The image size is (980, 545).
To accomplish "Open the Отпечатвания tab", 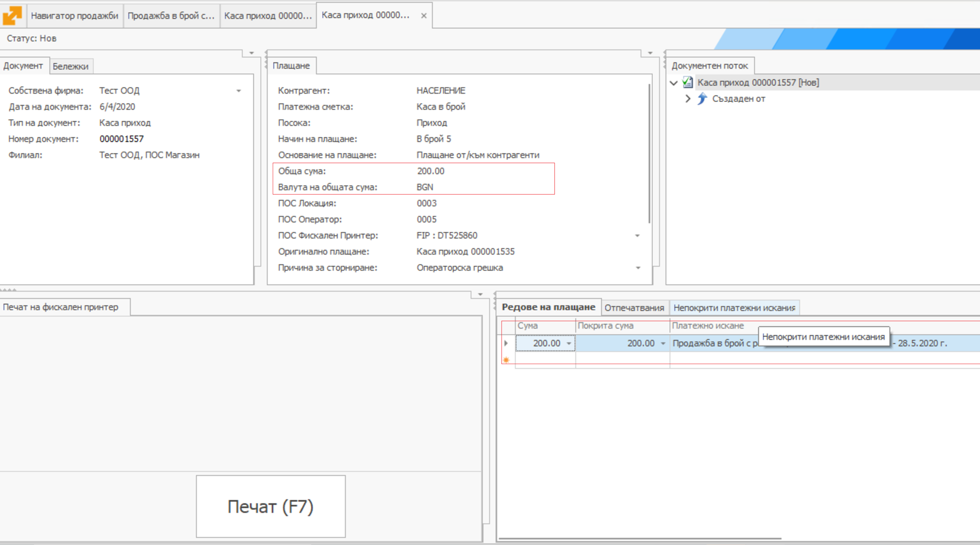I will 634,308.
